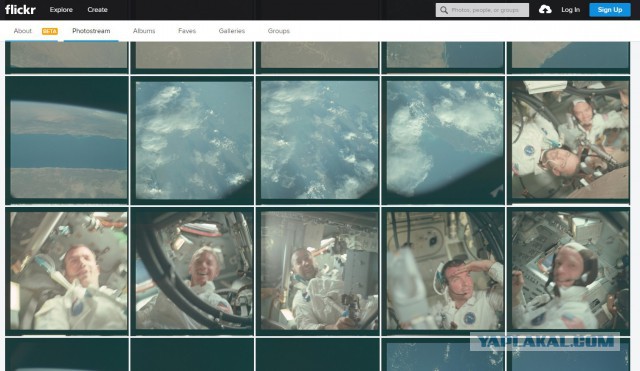The width and height of the screenshot is (640, 371).
Task: Click the Log In link
Action: pyautogui.click(x=570, y=10)
